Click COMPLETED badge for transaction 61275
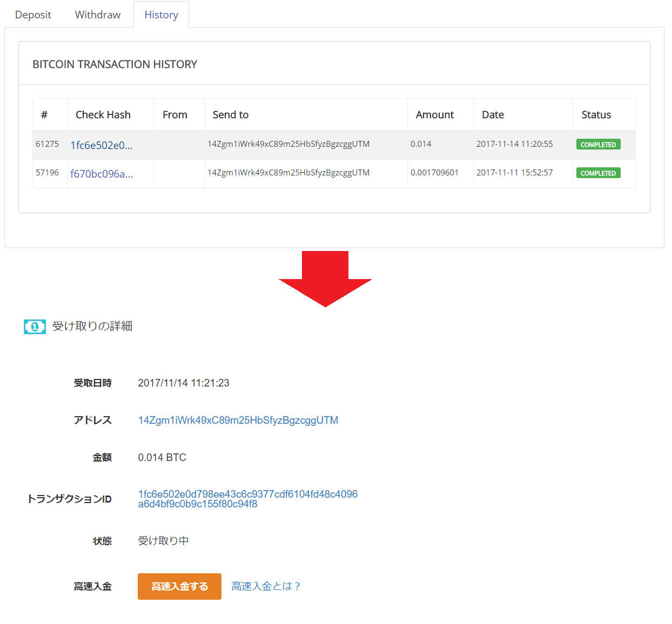 pos(598,145)
